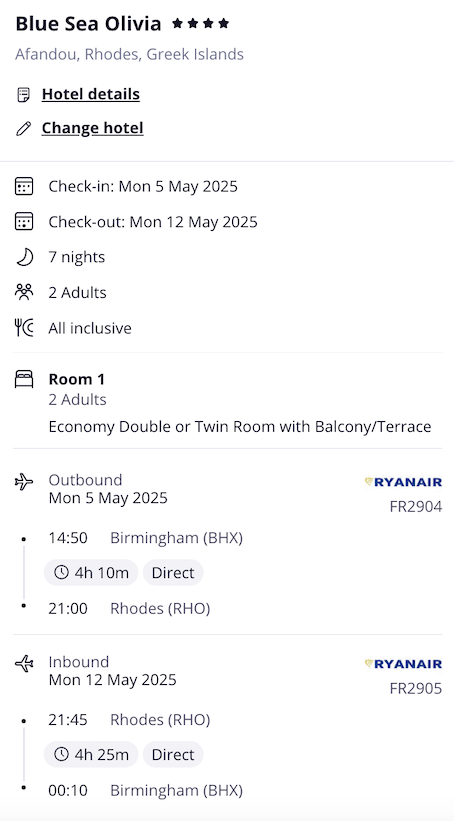
Task: Click the inbound Ryanair logo
Action: click(403, 664)
